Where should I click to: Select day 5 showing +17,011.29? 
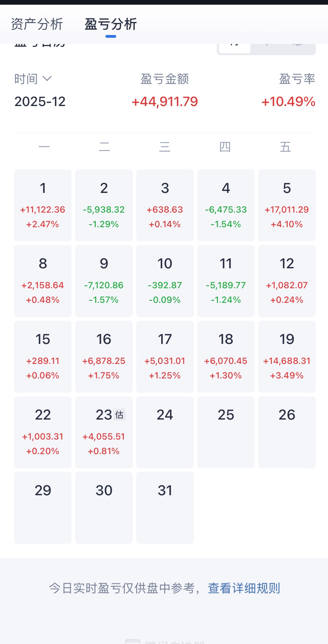point(287,205)
